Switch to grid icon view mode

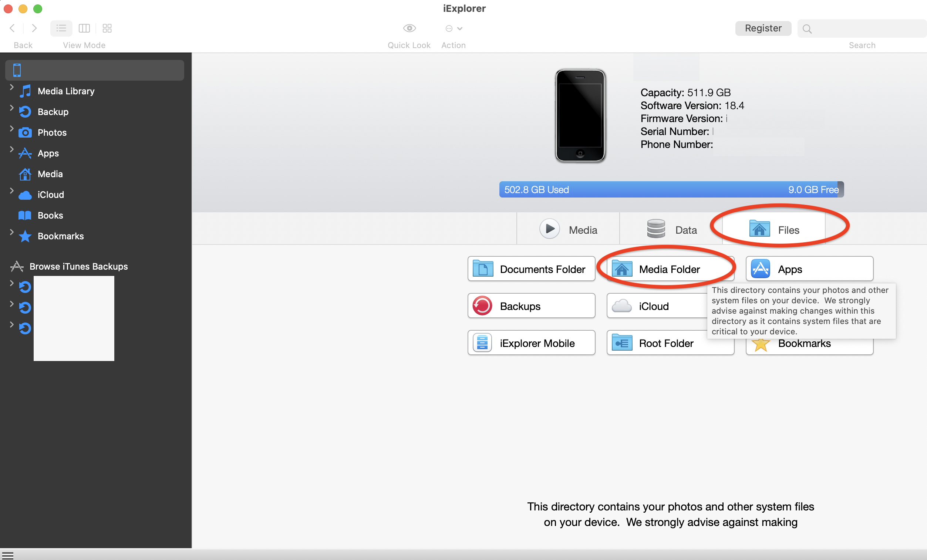click(x=107, y=28)
